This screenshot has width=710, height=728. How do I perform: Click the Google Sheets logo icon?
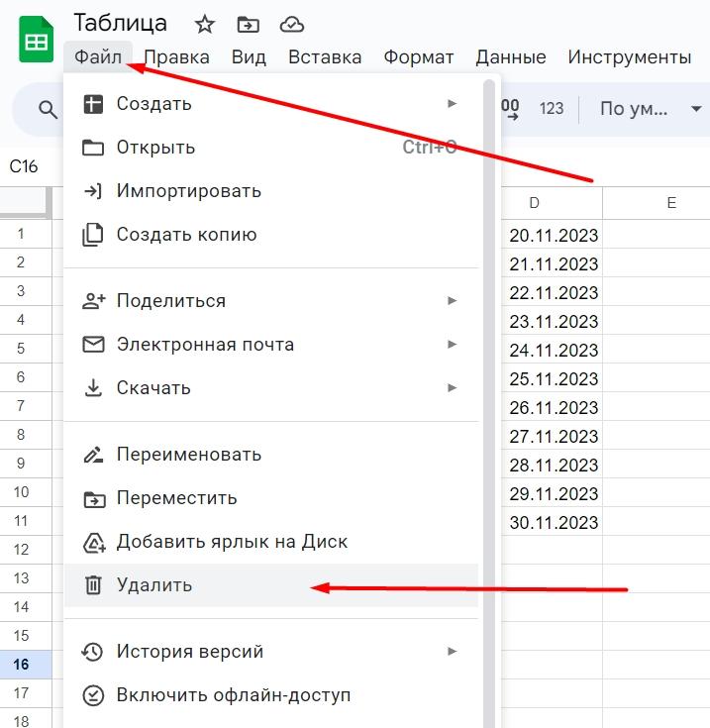pyautogui.click(x=37, y=43)
